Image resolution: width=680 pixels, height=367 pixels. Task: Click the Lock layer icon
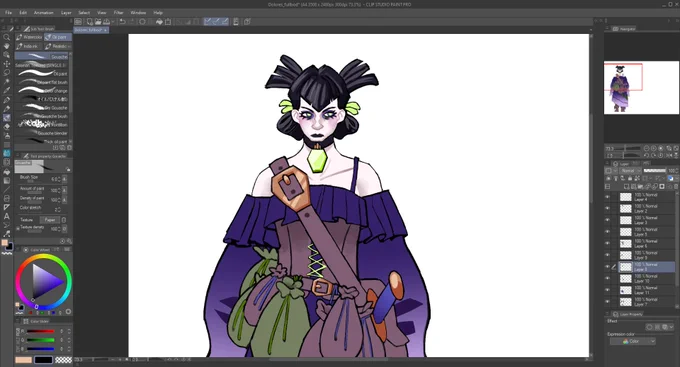click(x=630, y=178)
